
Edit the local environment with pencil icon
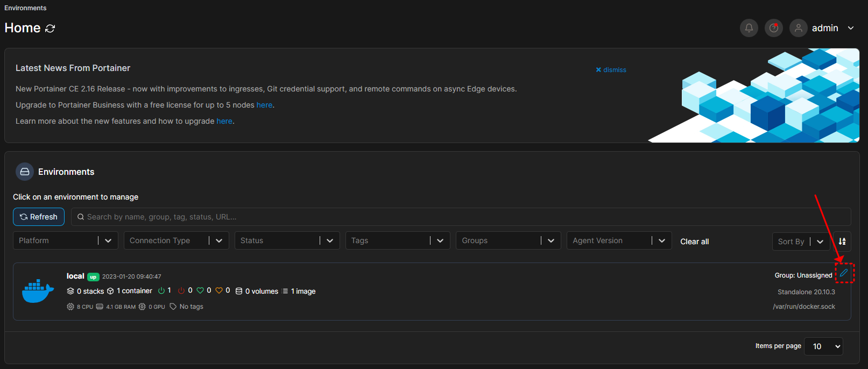844,273
